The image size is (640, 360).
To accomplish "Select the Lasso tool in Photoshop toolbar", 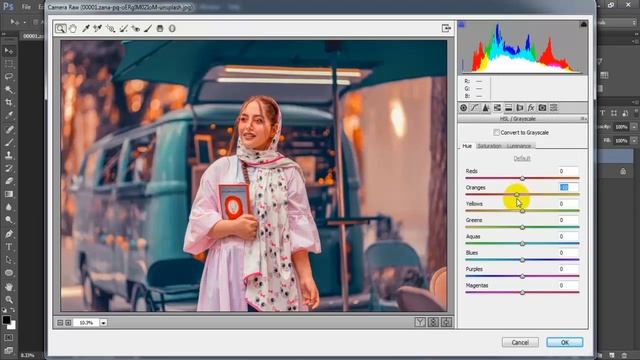I will tap(9, 77).
